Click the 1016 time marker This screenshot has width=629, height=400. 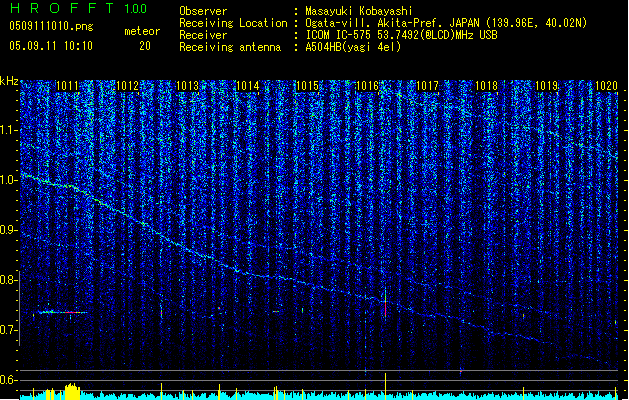point(367,86)
